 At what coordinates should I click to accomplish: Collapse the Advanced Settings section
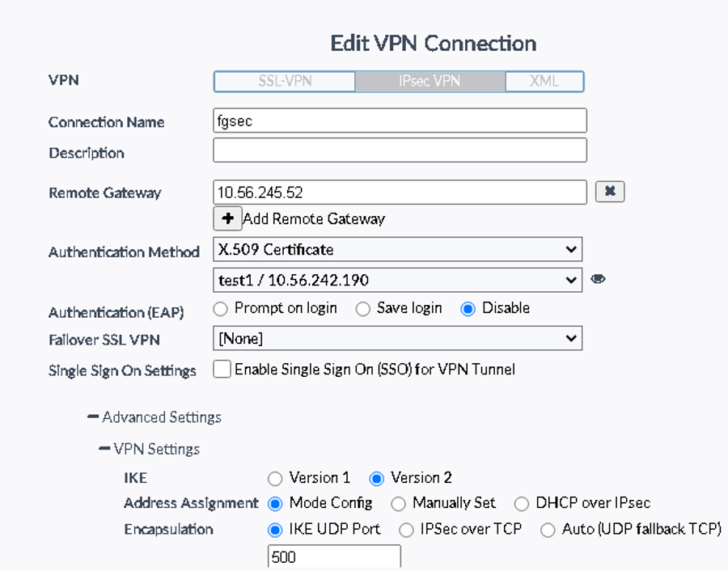(x=93, y=417)
